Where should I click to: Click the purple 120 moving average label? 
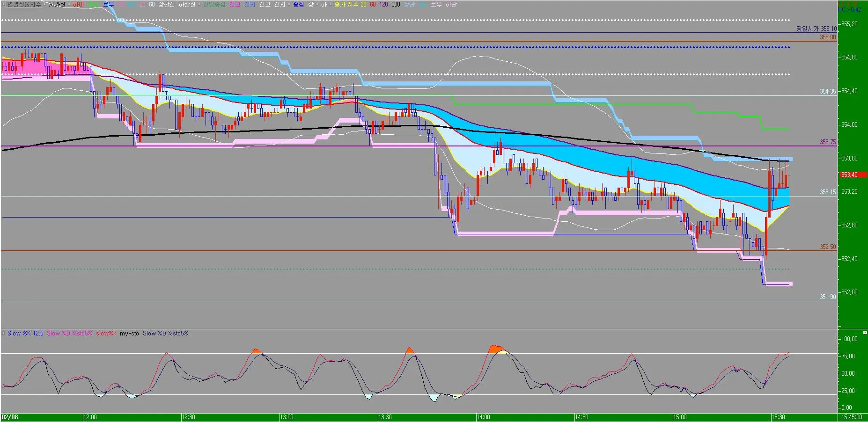(383, 4)
